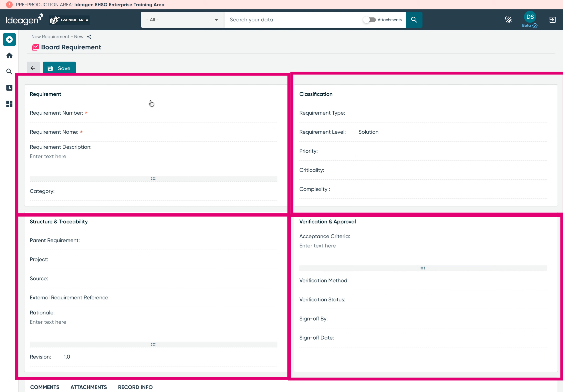Image resolution: width=563 pixels, height=392 pixels.
Task: Open the DS user avatar menu
Action: tap(530, 17)
